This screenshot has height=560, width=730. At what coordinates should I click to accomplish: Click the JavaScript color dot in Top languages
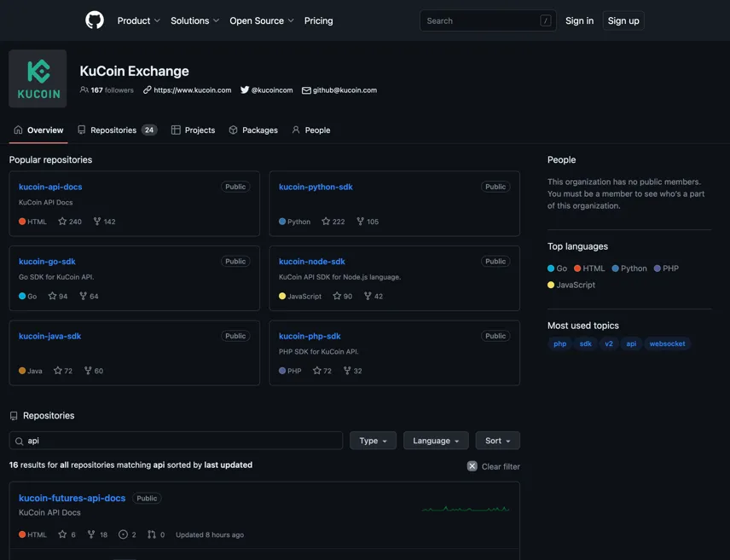coord(551,285)
